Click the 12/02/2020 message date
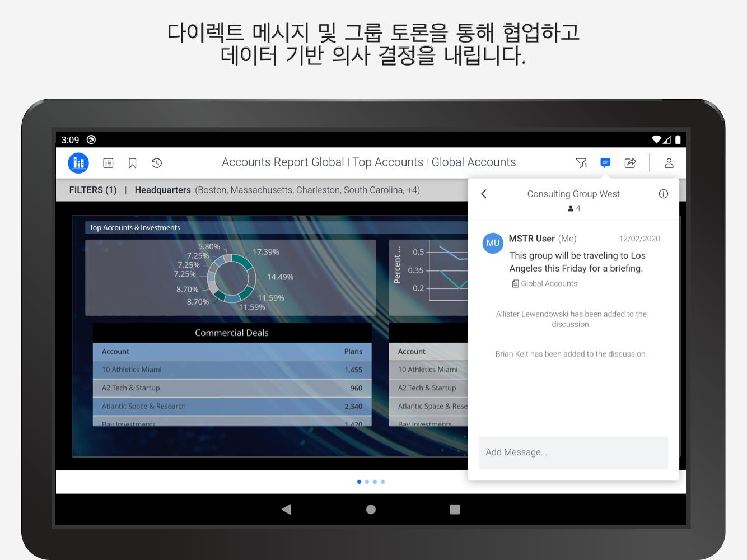This screenshot has height=560, width=747. pos(639,239)
